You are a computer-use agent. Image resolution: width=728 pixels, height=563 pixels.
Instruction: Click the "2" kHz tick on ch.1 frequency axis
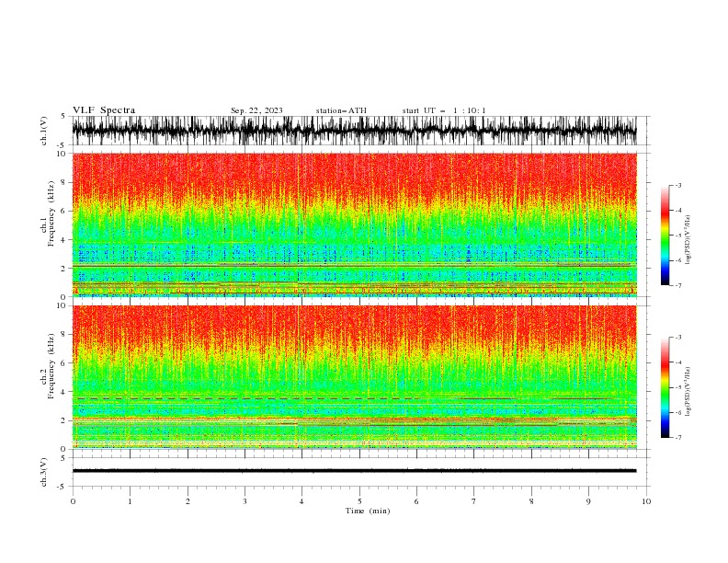(64, 268)
